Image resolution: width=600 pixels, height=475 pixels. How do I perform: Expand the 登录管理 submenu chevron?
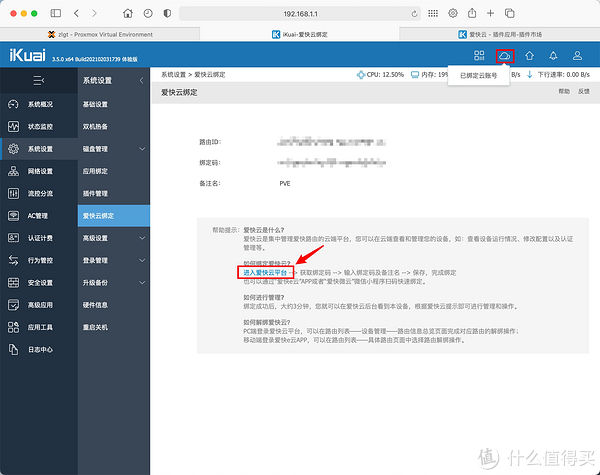click(142, 260)
